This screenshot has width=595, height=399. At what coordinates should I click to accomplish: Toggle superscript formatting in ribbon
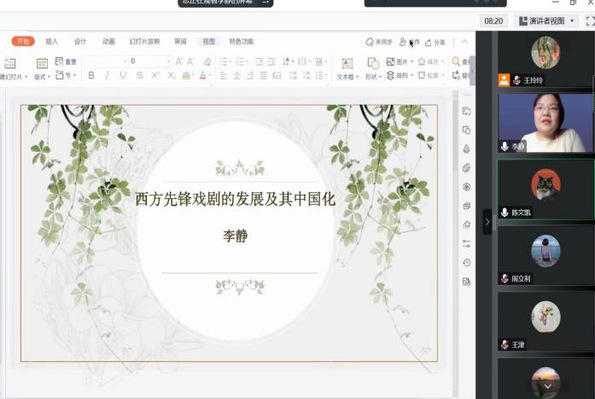point(155,76)
